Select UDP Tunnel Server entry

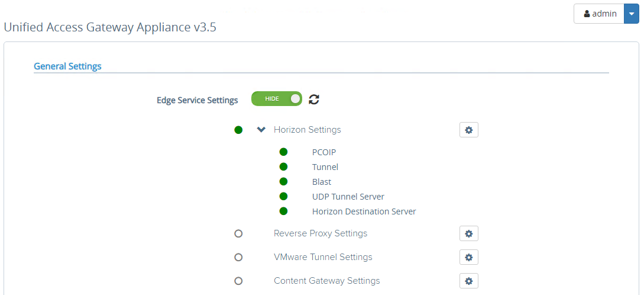pyautogui.click(x=348, y=197)
